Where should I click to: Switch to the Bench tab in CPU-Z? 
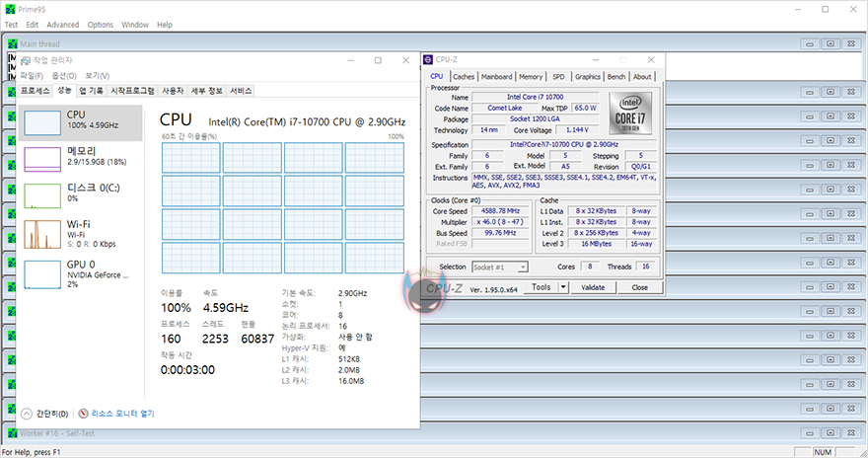pos(616,77)
